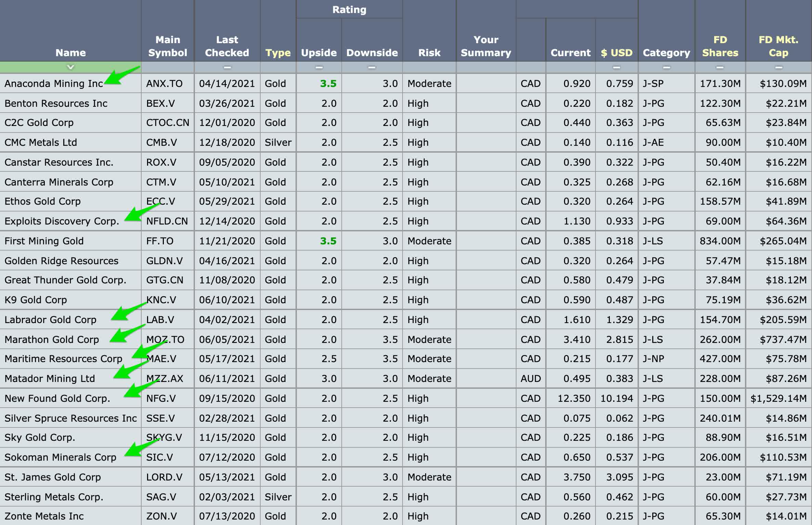Select the New Found Gold Corp. name
This screenshot has height=525, width=812.
[57, 398]
